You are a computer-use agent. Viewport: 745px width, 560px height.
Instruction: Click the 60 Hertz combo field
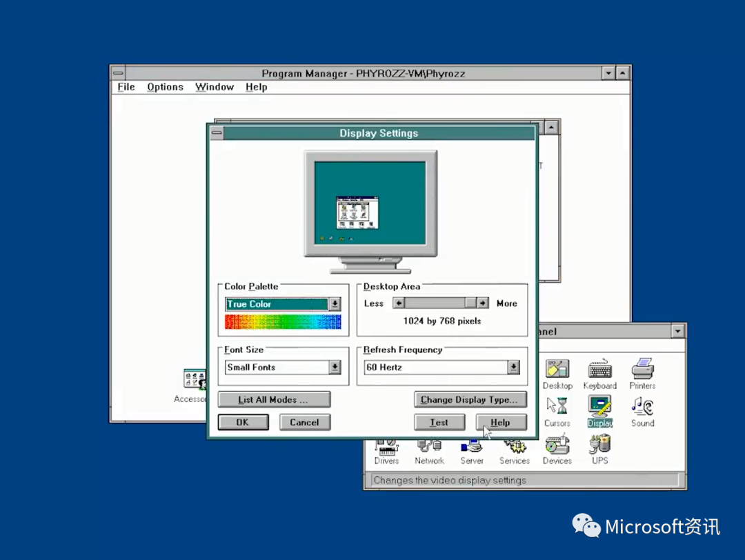point(436,367)
